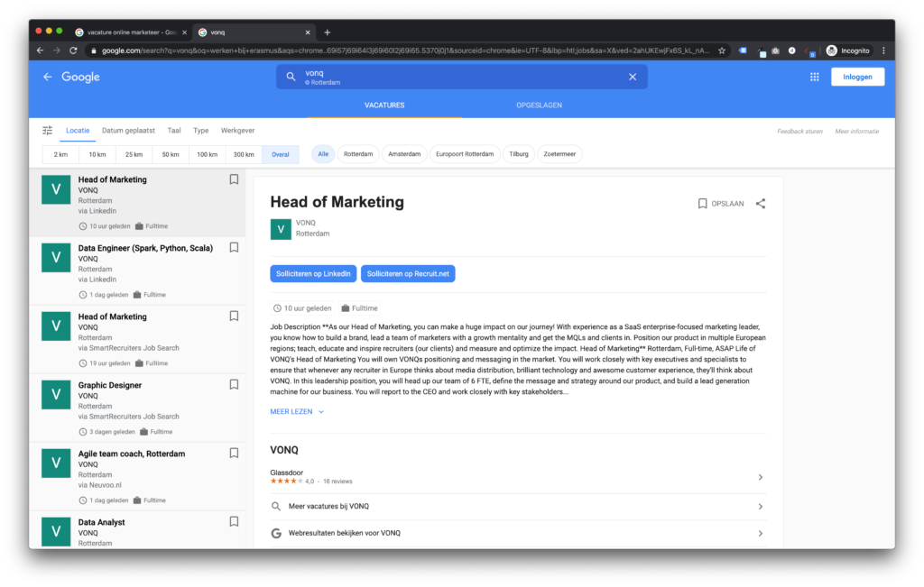
Task: Open Chrome three-dot menu
Action: click(883, 50)
